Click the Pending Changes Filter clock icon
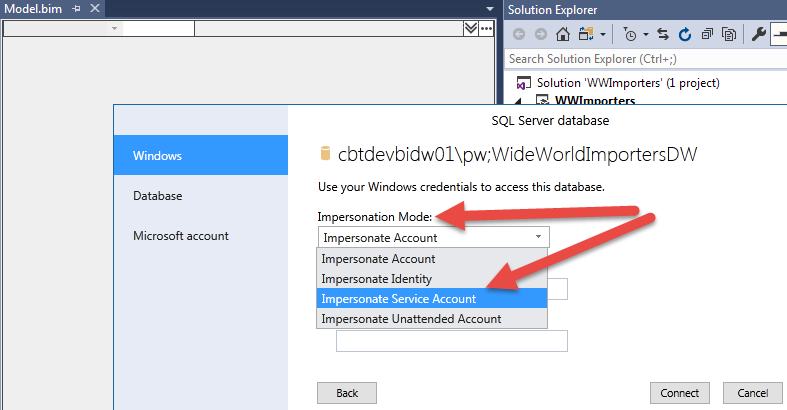The width and height of the screenshot is (787, 410). [629, 34]
